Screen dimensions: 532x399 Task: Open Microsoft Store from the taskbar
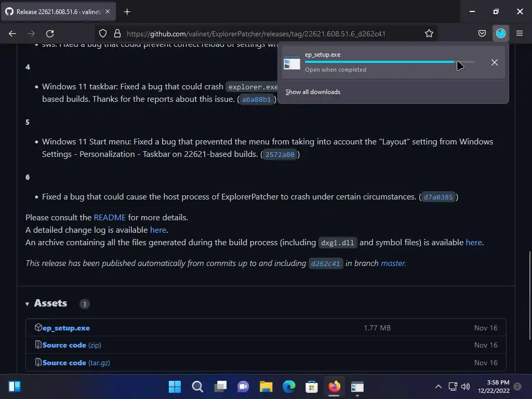tap(312, 387)
